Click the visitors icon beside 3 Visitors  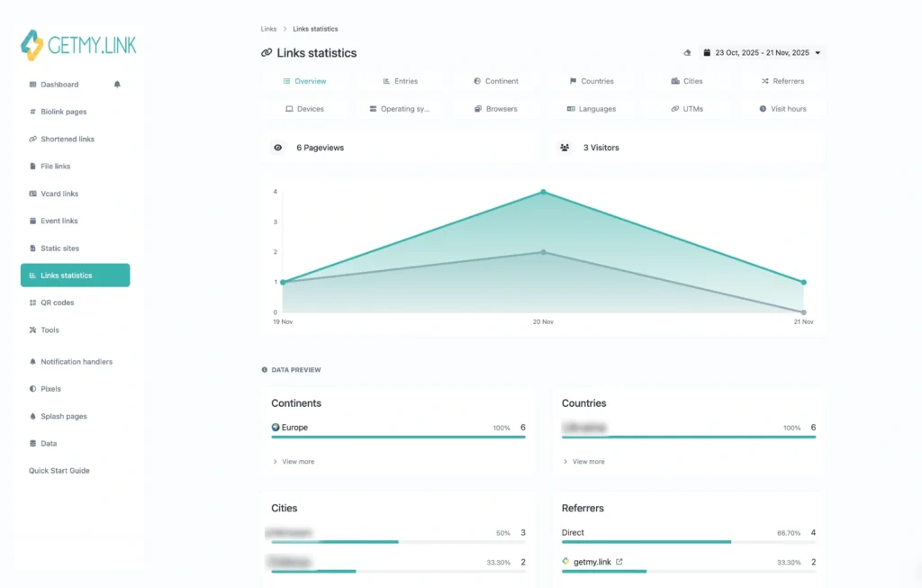565,148
